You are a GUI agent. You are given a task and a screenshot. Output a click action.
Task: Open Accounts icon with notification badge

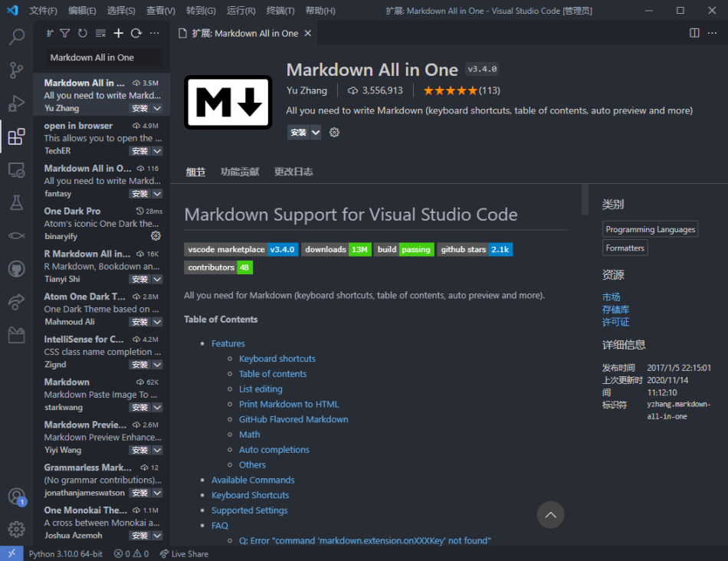tap(17, 497)
